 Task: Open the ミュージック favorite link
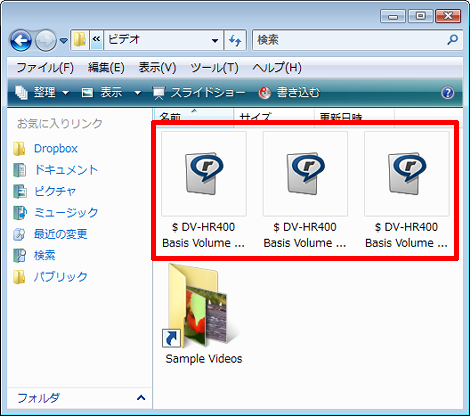click(x=66, y=213)
